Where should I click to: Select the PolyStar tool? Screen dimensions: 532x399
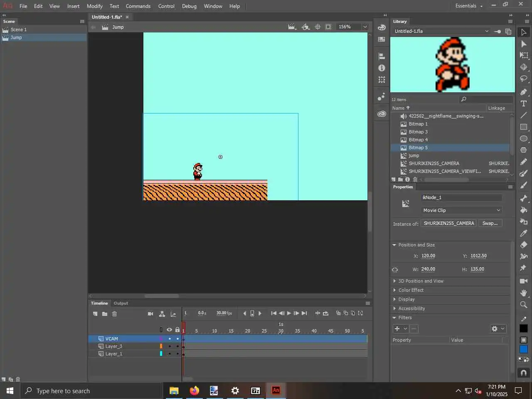tap(524, 150)
